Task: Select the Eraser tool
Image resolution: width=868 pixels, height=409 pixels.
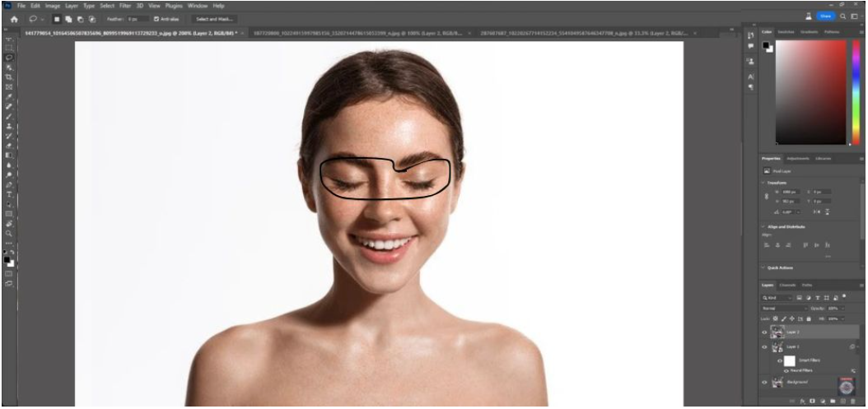Action: [9, 146]
